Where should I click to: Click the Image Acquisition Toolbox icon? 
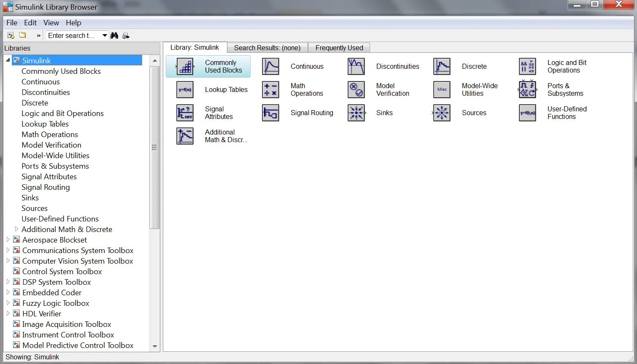point(16,324)
